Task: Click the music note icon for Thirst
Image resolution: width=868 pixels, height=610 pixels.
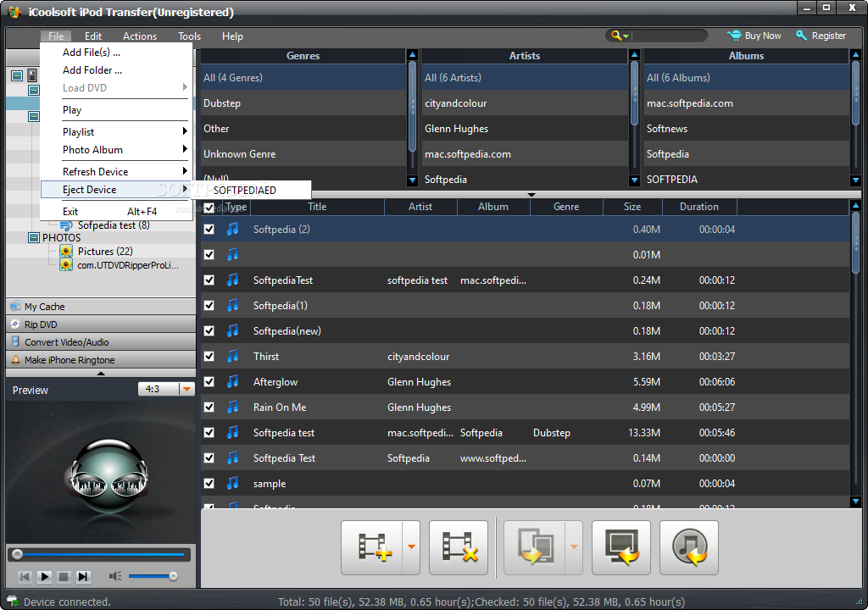Action: [x=233, y=356]
